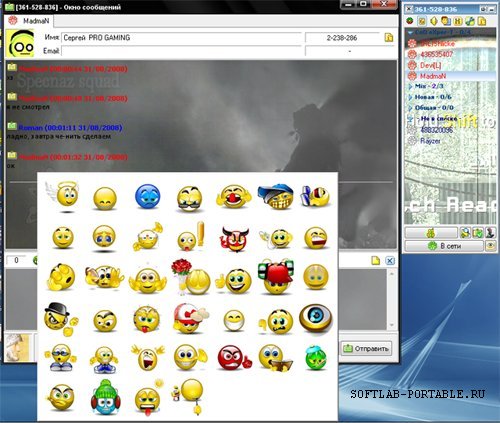Choose the yellow thumbs-up grinning smiley
The image size is (500, 423).
pyautogui.click(x=234, y=281)
